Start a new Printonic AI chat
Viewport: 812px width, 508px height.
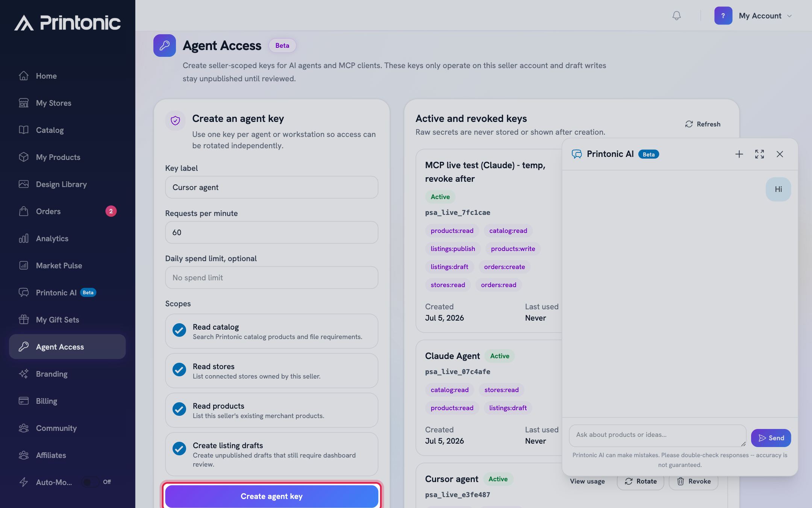point(739,154)
